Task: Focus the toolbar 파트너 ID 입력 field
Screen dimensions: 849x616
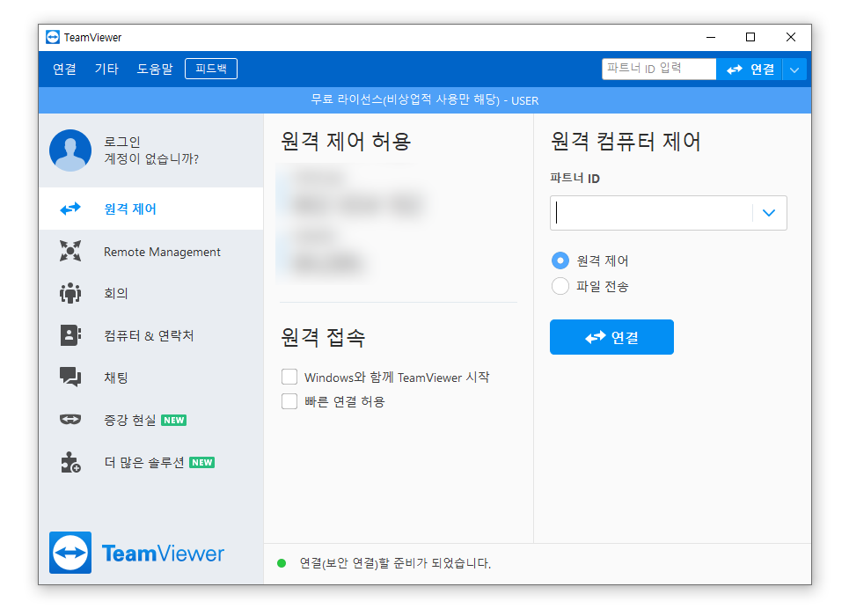Action: [x=659, y=70]
